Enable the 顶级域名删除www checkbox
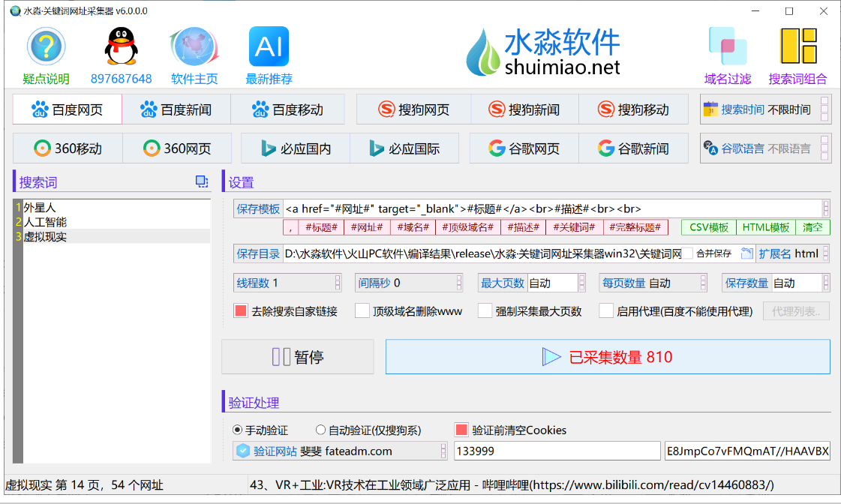 362,311
